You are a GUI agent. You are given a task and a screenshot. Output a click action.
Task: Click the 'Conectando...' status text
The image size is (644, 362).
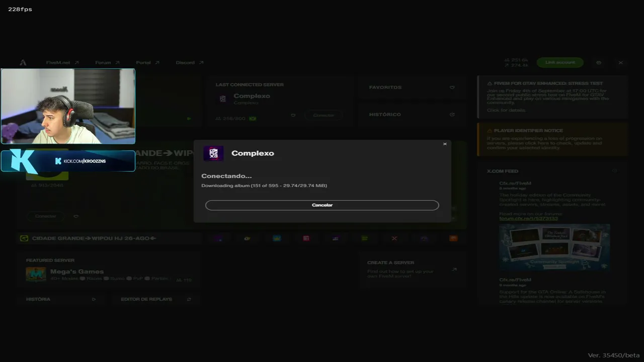[226, 176]
